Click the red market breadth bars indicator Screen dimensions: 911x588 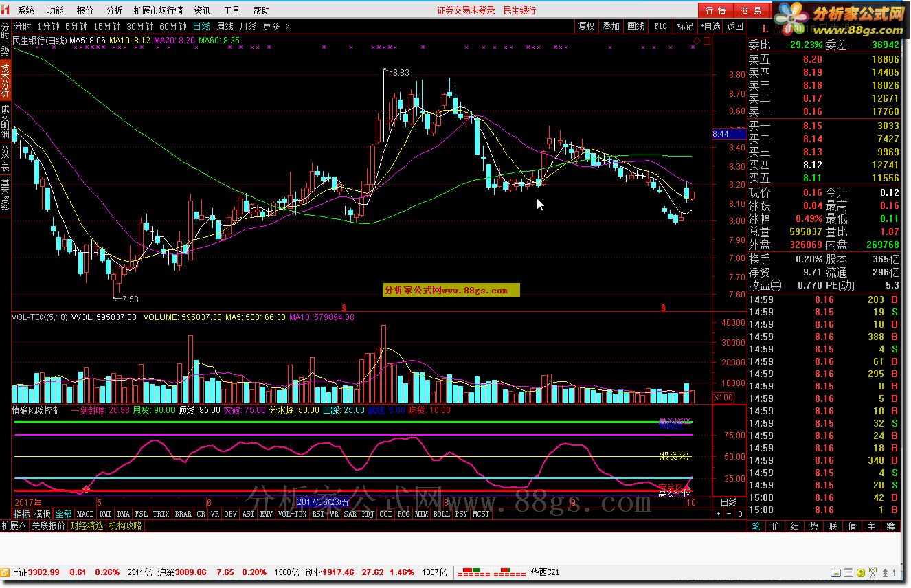point(493,572)
